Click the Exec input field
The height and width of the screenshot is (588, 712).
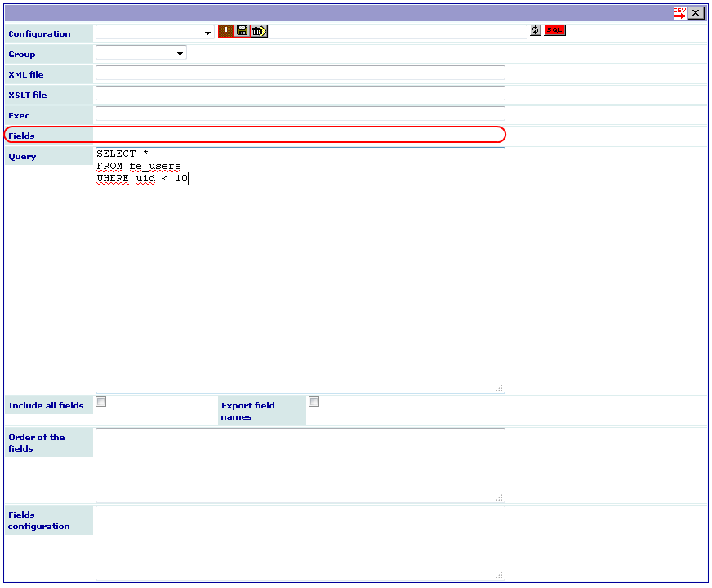(x=300, y=114)
